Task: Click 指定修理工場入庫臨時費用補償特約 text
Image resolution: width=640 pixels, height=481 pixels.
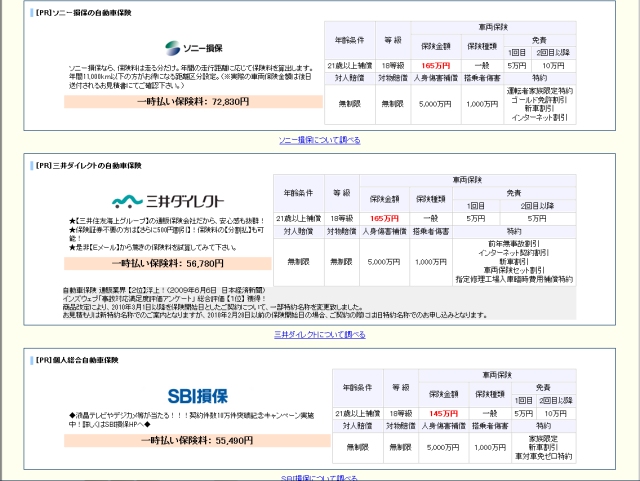Action: pyautogui.click(x=514, y=279)
